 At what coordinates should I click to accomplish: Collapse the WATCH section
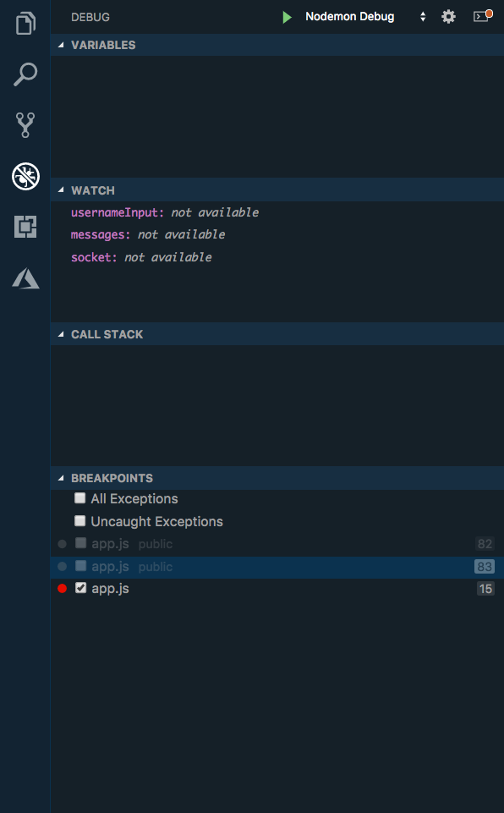[59, 190]
